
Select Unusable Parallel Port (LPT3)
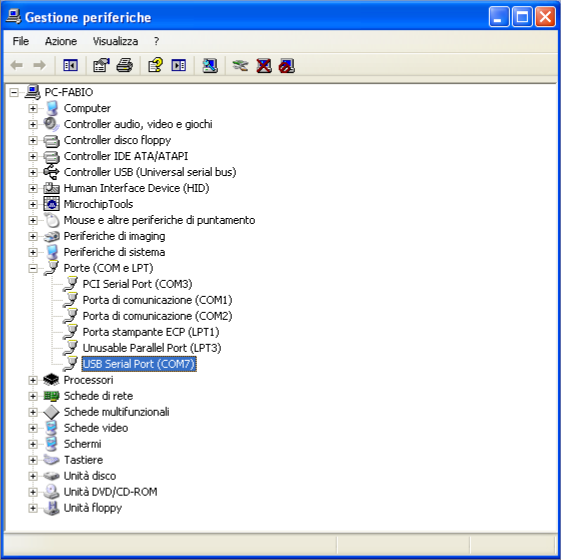[152, 348]
